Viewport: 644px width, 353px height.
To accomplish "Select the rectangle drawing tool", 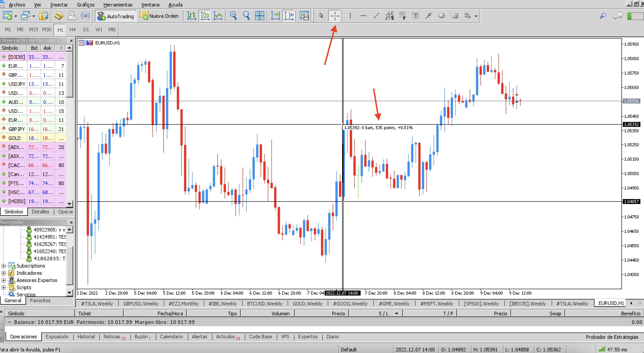I will point(455,16).
